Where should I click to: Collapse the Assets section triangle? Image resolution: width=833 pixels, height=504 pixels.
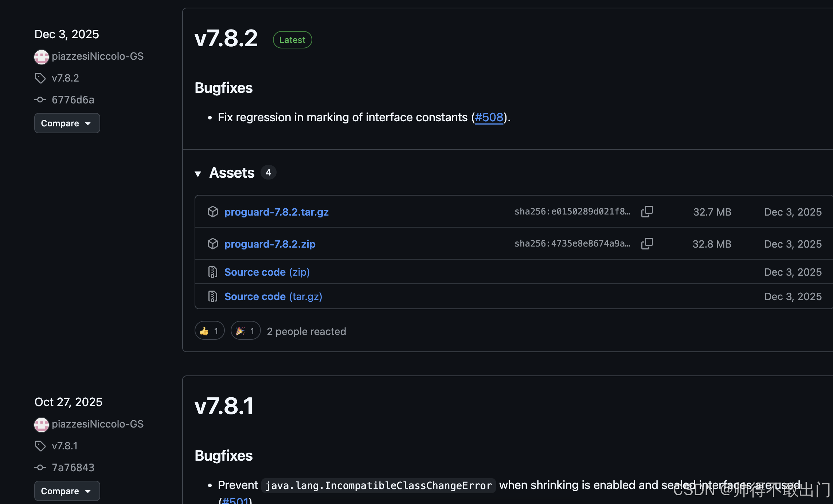tap(198, 174)
